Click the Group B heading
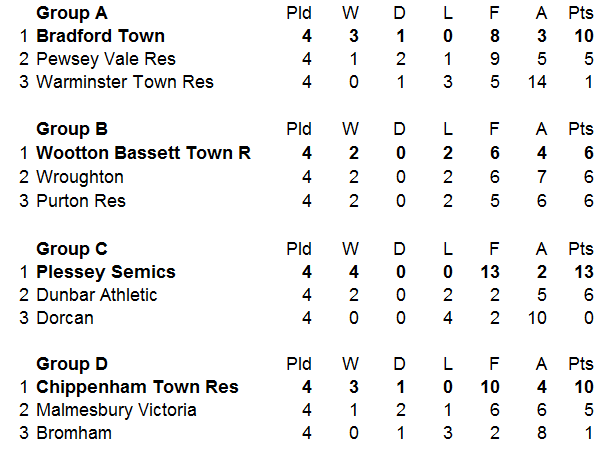This screenshot has width=602, height=465. point(71,129)
